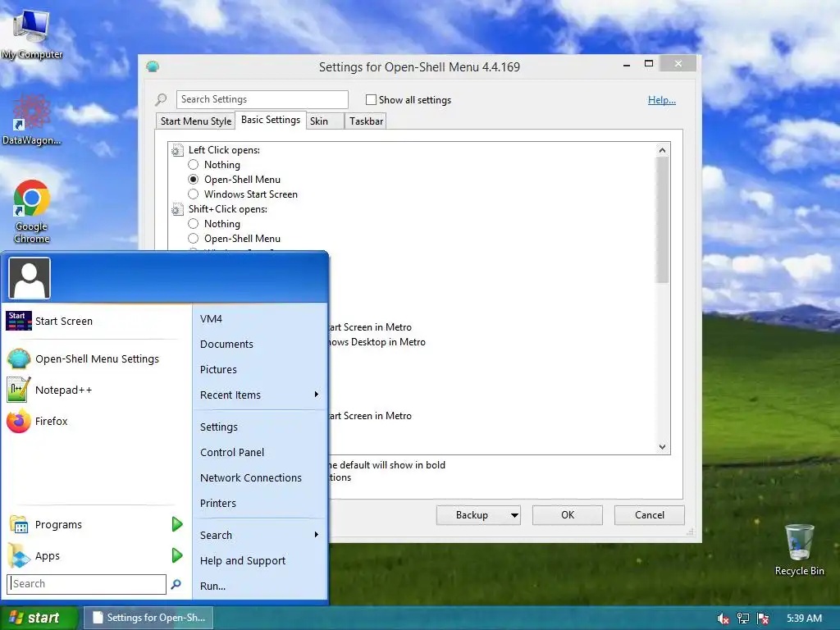Expand the Programs submenu arrow
840x630 pixels.
(x=177, y=524)
